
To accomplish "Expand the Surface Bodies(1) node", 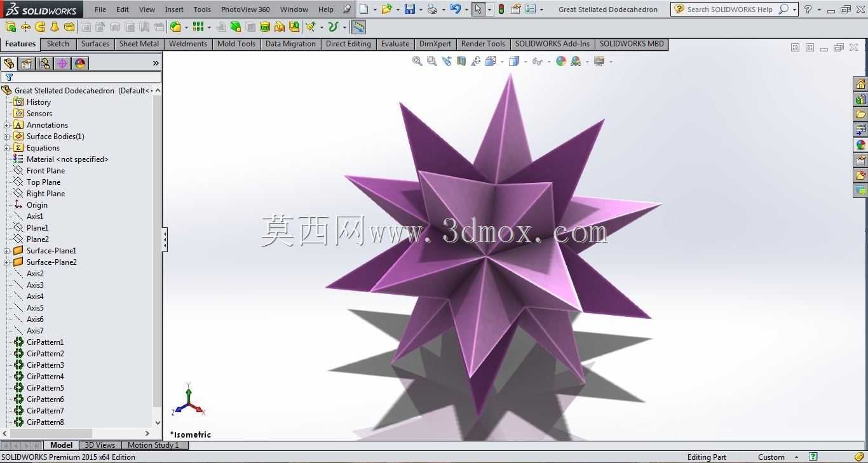I will point(7,137).
